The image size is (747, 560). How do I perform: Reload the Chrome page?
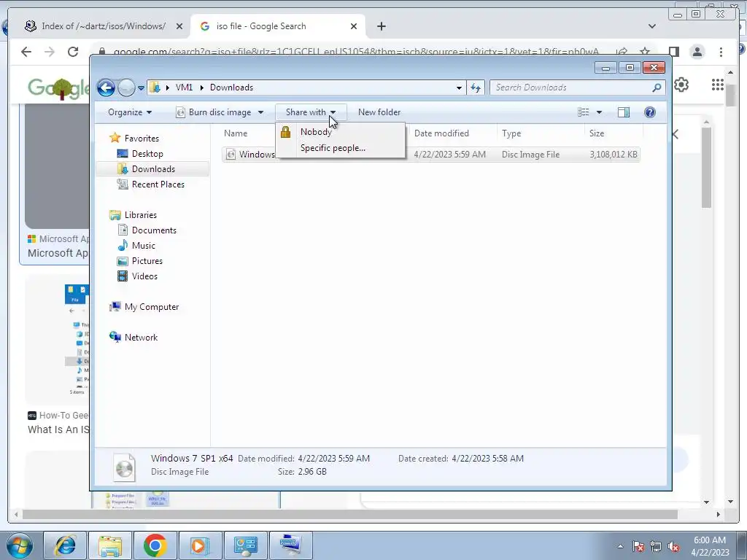coord(73,52)
